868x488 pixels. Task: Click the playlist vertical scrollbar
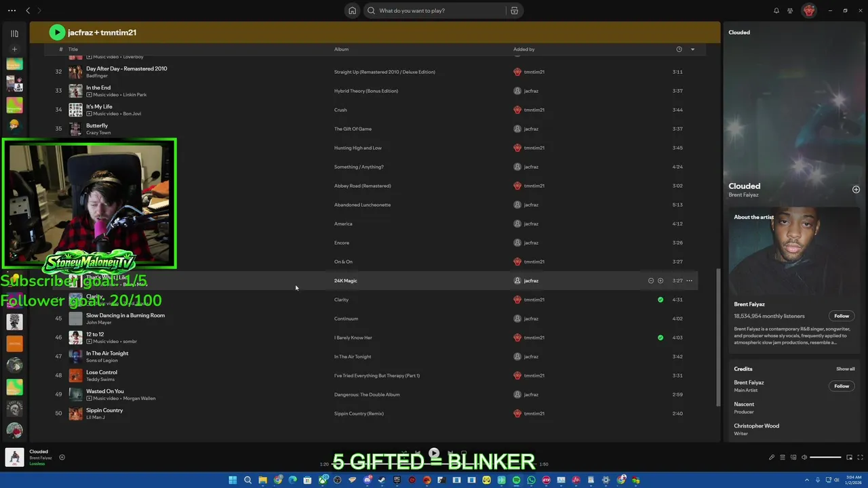718,336
